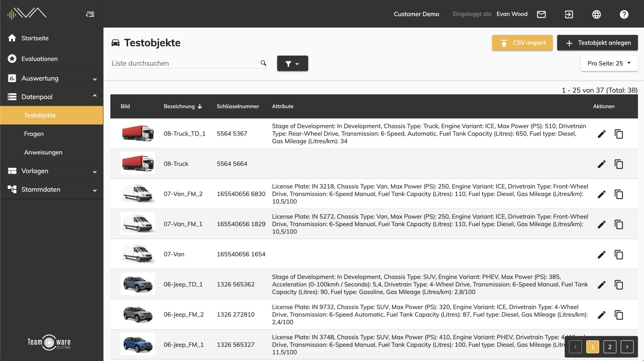Click the Customer Demo label
Screen dimensions: 644x361
tap(416, 14)
